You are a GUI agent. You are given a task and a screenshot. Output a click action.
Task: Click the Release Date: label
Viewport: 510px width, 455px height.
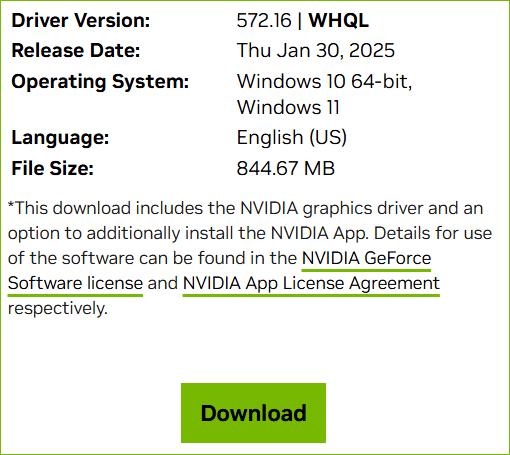76,51
